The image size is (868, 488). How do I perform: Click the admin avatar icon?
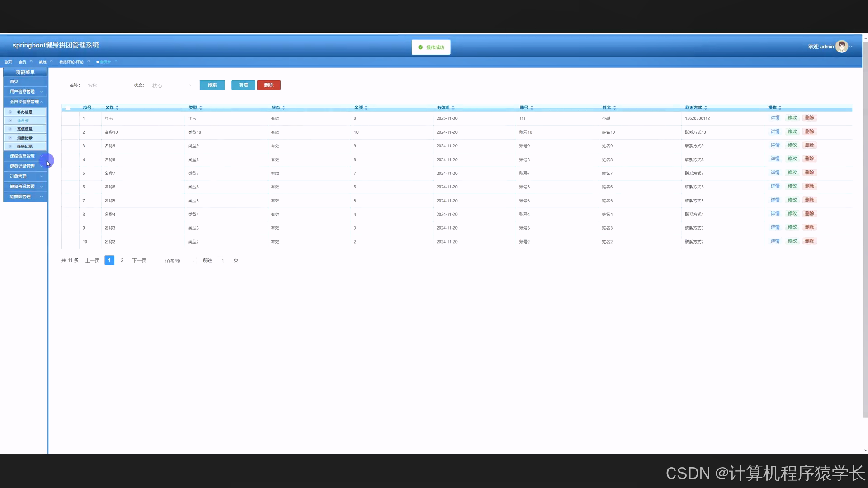(841, 47)
